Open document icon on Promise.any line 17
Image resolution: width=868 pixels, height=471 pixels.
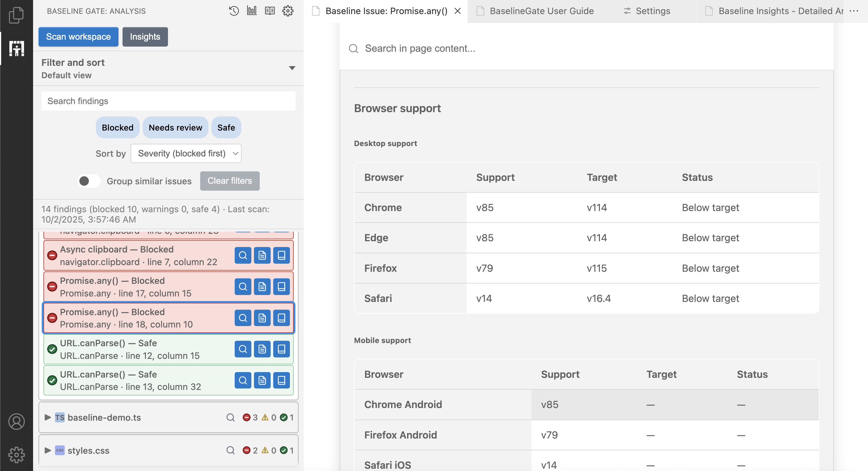click(x=262, y=287)
